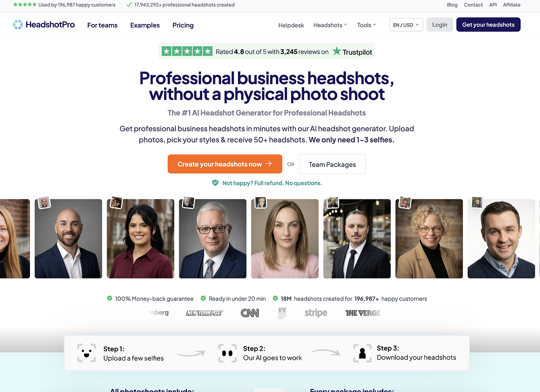
Task: Click the Step 2 AI eyes icon
Action: tap(227, 353)
